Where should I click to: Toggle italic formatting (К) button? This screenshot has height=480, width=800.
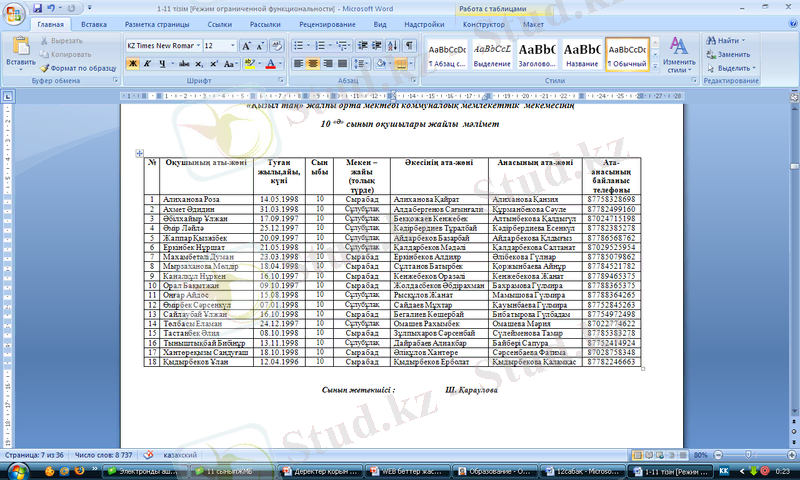[x=147, y=63]
